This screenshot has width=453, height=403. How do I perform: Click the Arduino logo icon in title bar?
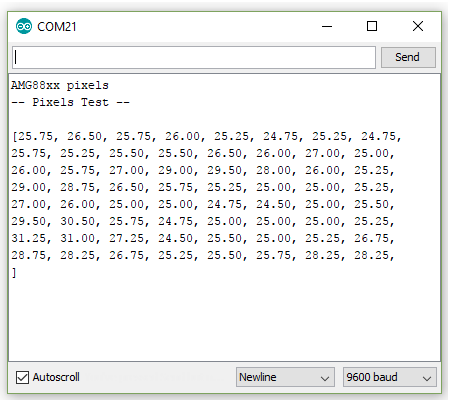click(x=24, y=26)
